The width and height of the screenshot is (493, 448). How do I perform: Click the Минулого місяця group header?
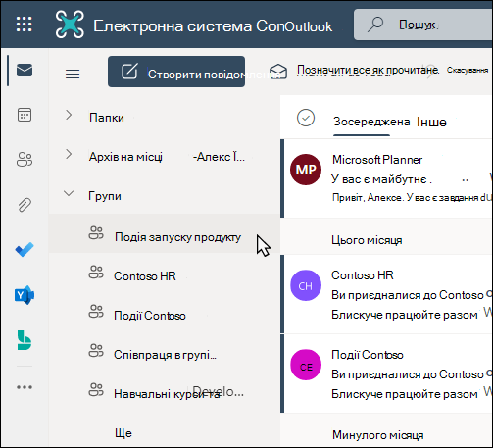pos(378,435)
